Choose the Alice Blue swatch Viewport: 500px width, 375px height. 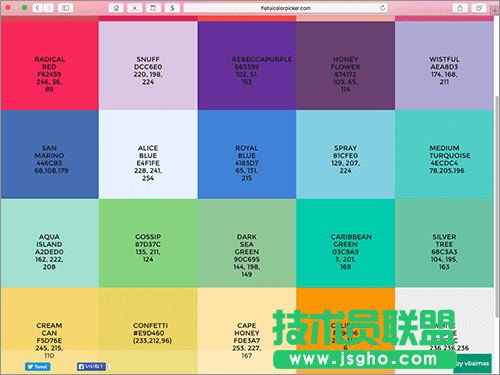[148, 154]
